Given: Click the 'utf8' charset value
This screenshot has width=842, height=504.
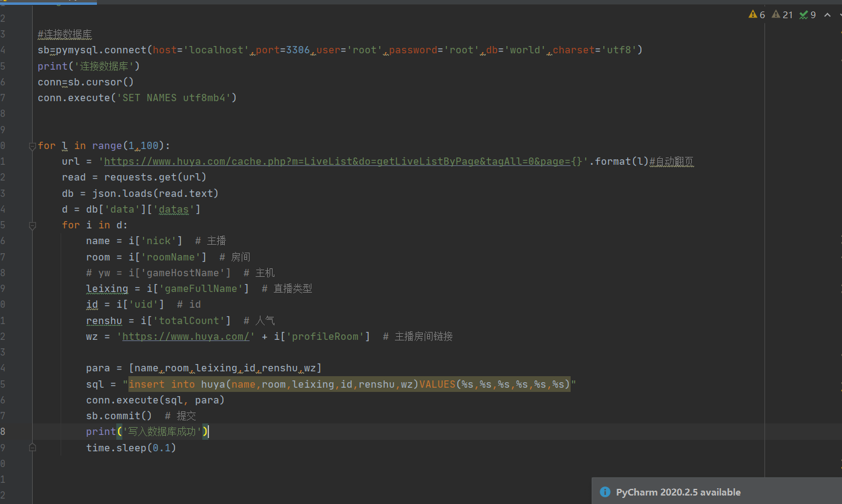Looking at the screenshot, I should point(619,50).
